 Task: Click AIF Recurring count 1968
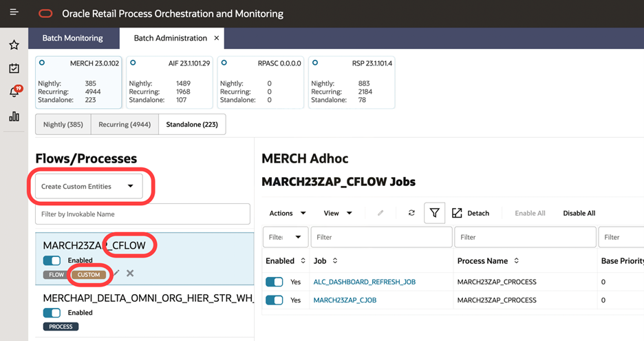click(183, 92)
